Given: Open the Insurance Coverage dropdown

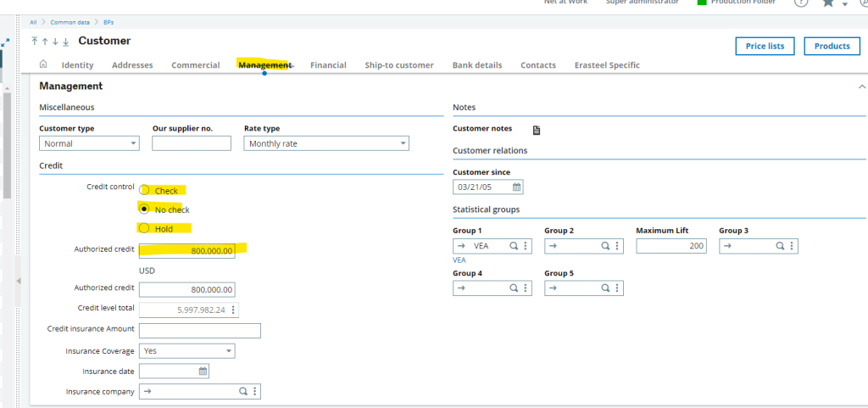Looking at the screenshot, I should click(228, 351).
